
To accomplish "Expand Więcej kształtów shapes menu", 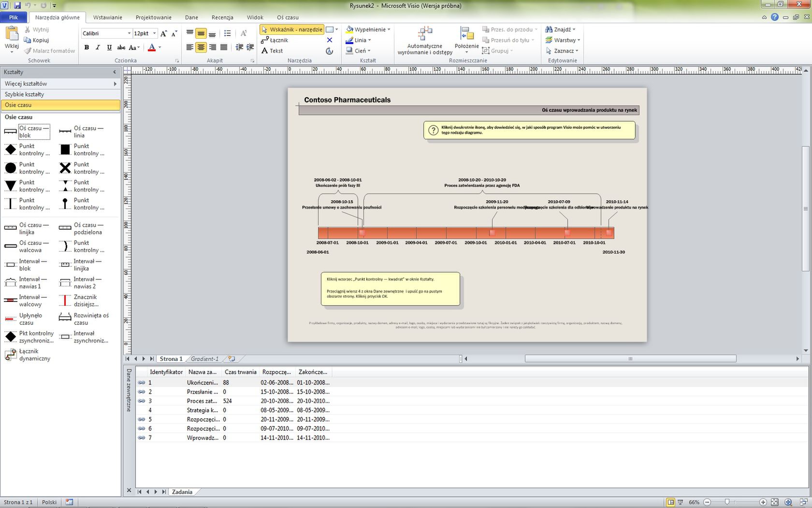I will (60, 84).
